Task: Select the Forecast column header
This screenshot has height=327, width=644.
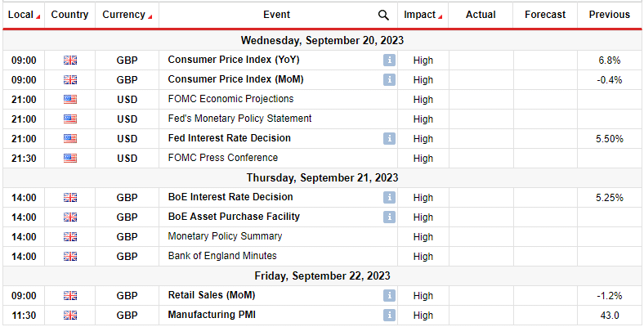Action: tap(545, 15)
